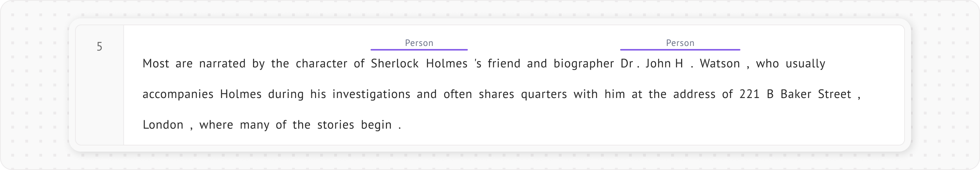Click the word "narrated"
This screenshot has width=980, height=170.
pos(222,64)
